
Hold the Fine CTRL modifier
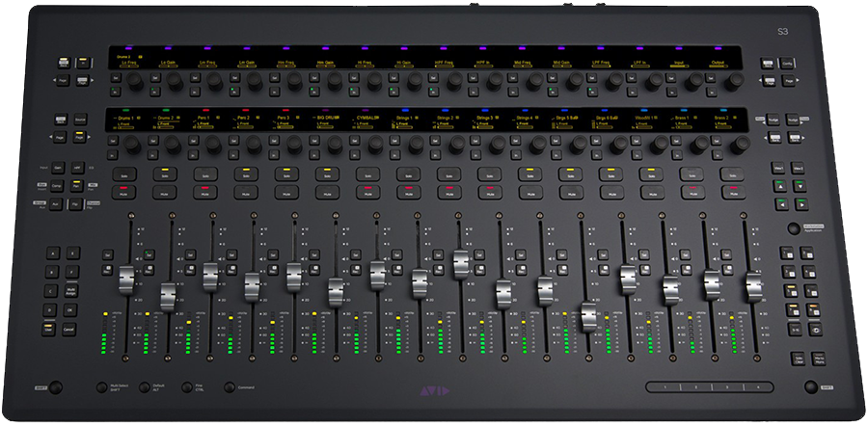(187, 387)
